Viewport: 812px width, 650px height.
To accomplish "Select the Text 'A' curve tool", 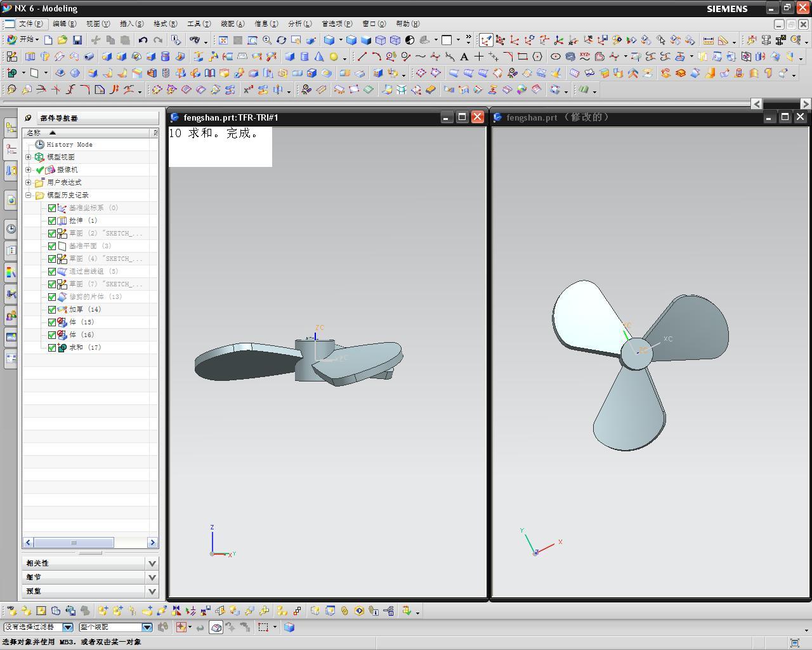I will pyautogui.click(x=464, y=56).
